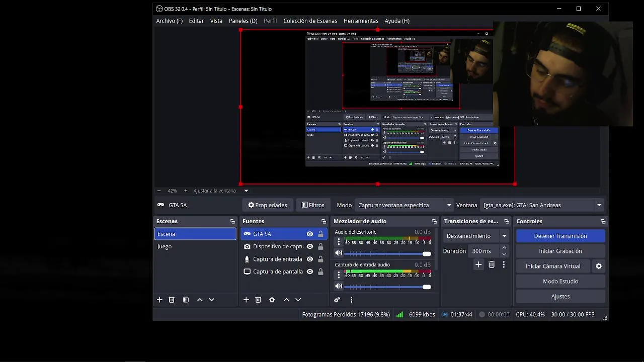Open virtual camera settings gear

coord(599,266)
